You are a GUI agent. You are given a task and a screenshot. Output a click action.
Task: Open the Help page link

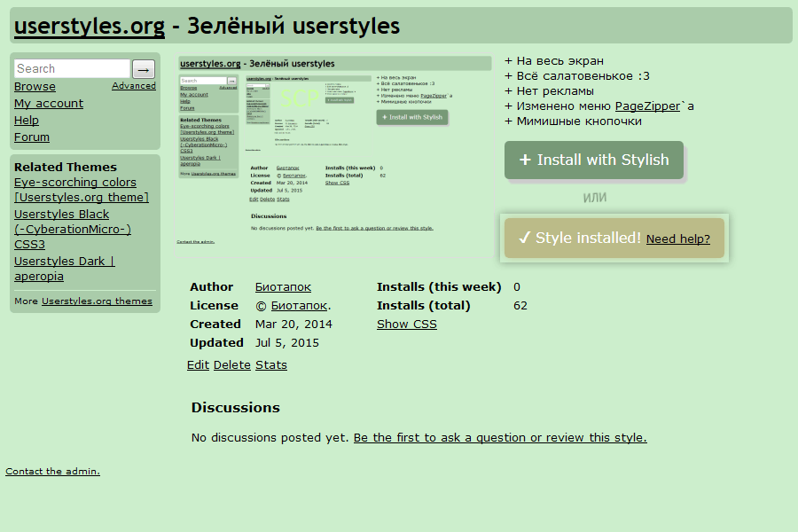[27, 121]
